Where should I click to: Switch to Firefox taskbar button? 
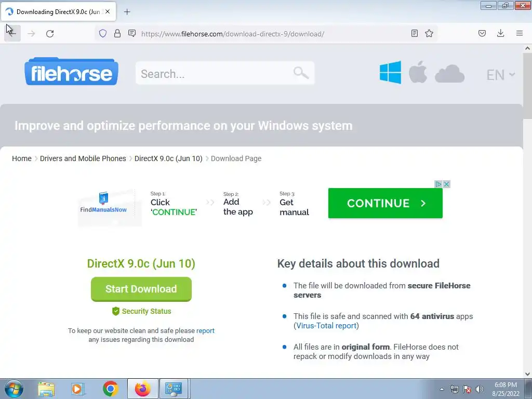(143, 389)
